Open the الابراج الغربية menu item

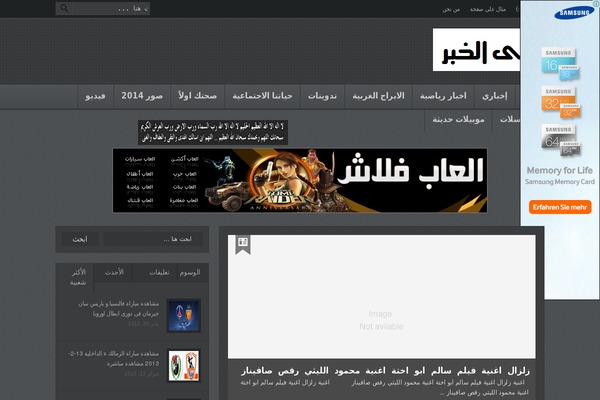378,96
